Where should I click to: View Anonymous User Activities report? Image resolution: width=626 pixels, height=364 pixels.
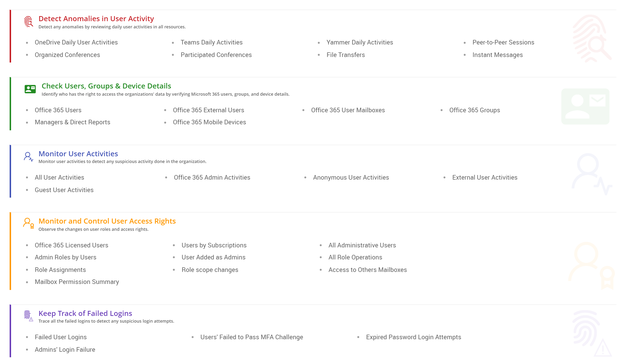(x=351, y=177)
